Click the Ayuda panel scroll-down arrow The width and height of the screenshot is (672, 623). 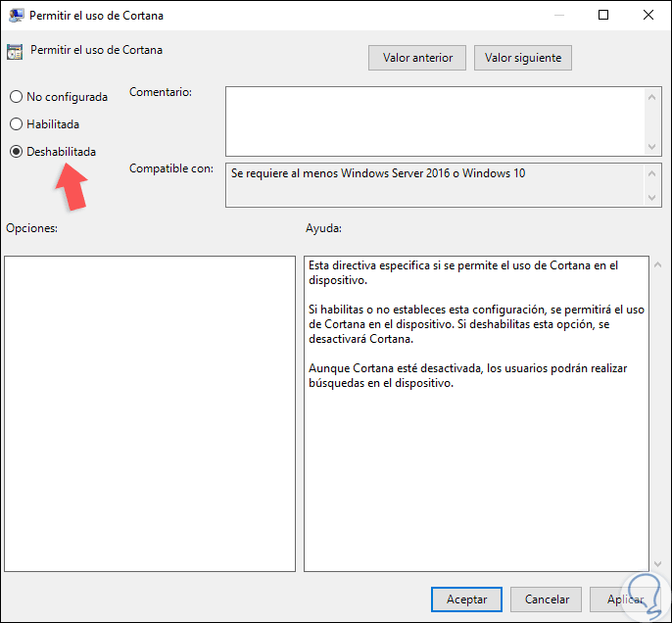pos(657,564)
